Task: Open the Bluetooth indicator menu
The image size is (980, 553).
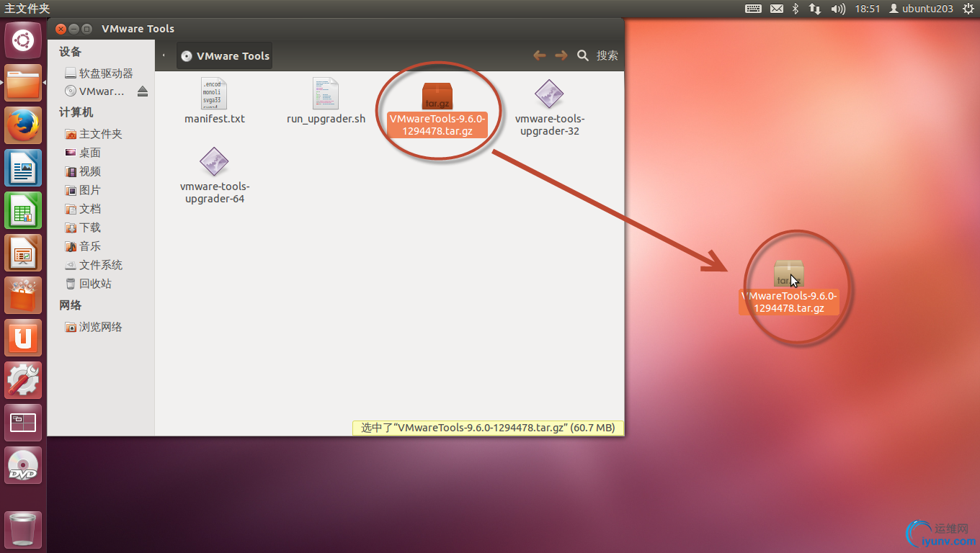Action: point(796,9)
